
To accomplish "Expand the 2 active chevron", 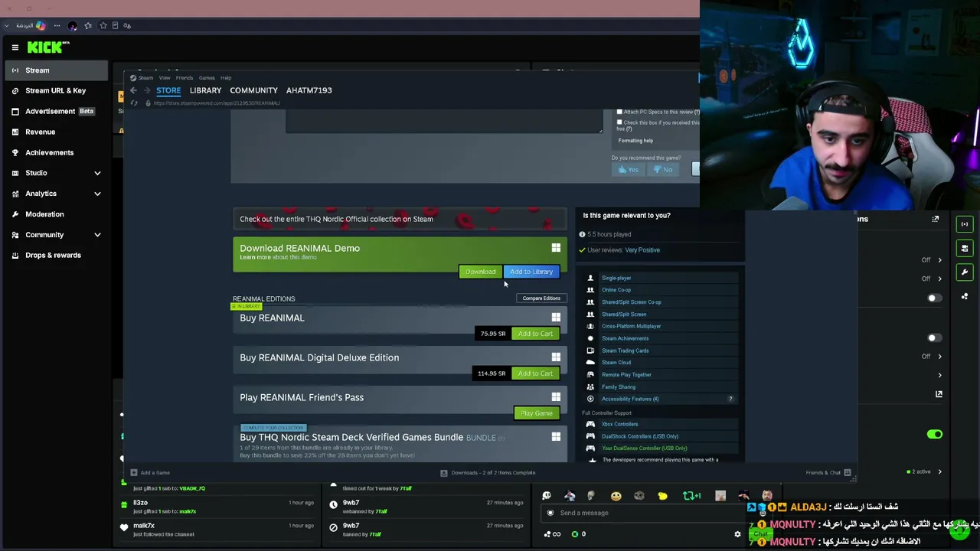I will [940, 472].
